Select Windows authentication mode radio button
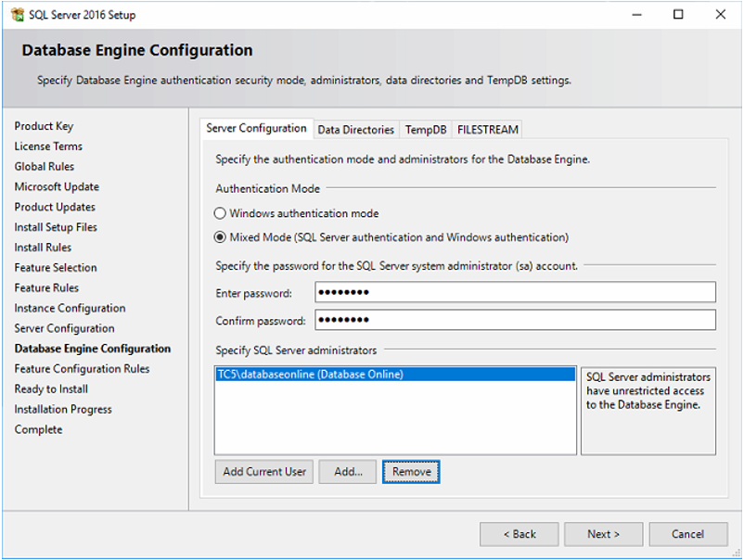This screenshot has width=744, height=560. [x=220, y=213]
